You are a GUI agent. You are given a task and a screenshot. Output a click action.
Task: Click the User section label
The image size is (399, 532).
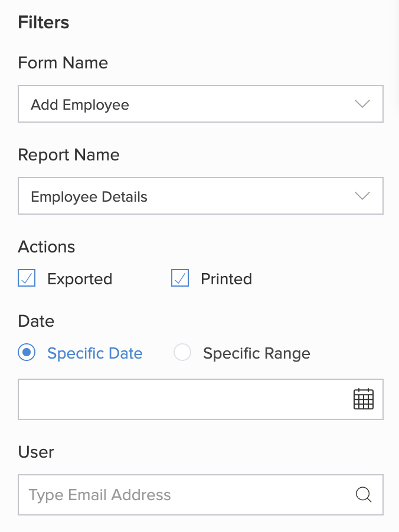point(36,452)
